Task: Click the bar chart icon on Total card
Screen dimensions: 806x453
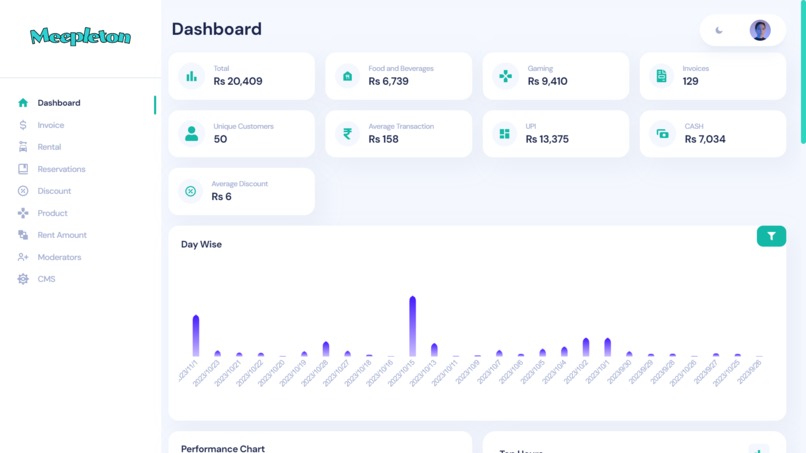Action: click(191, 76)
